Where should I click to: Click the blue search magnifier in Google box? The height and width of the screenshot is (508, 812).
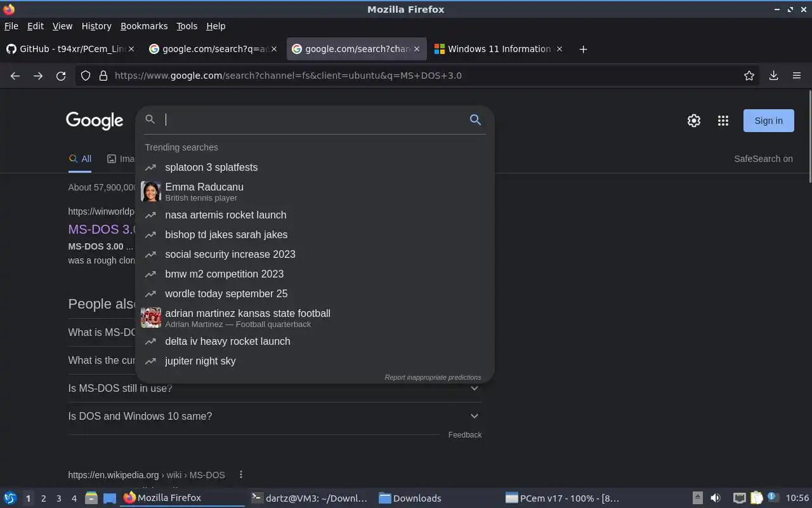tap(475, 119)
